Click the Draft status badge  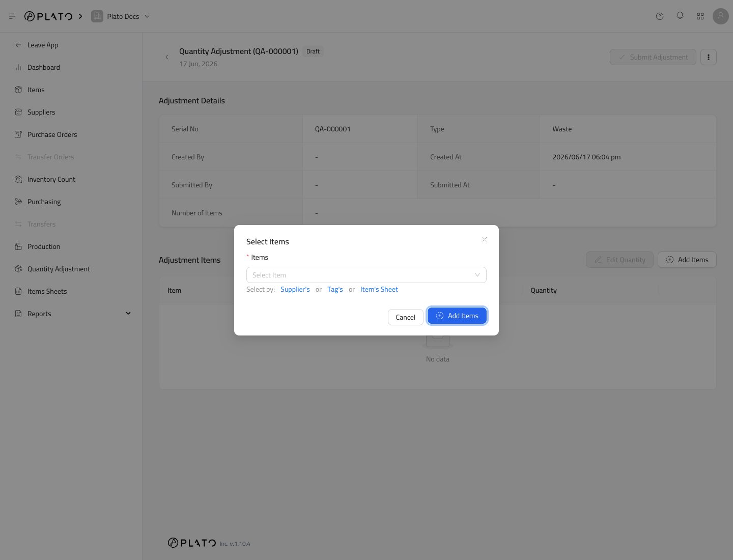click(x=313, y=51)
